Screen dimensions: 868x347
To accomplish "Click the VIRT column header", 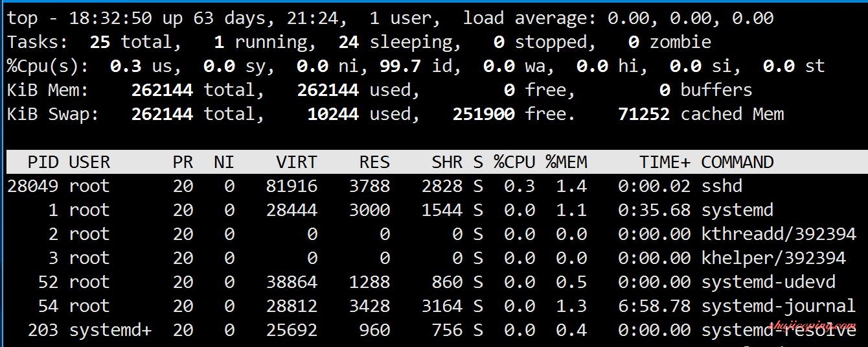I will 297,162.
